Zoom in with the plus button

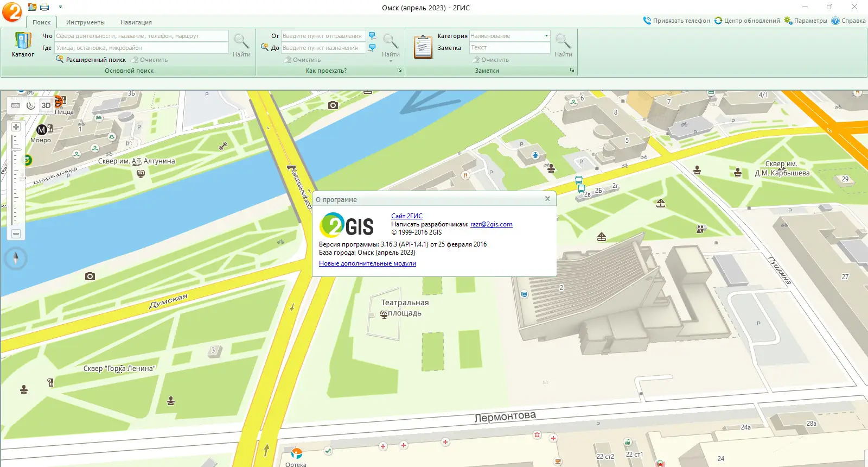click(16, 127)
